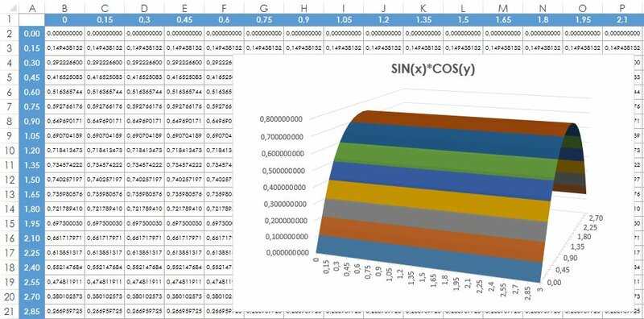The width and height of the screenshot is (644, 319).
Task: Select cell D9 with value 0,690704189
Action: (x=145, y=135)
